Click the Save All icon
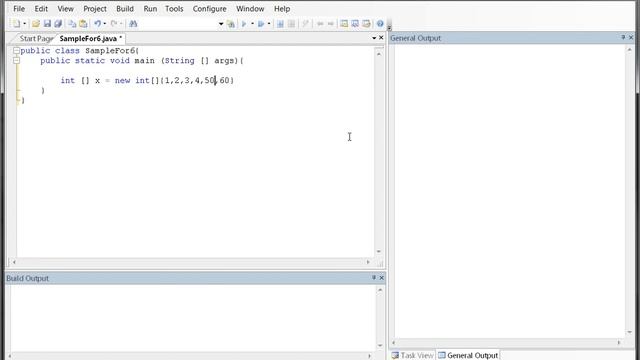Image resolution: width=640 pixels, height=360 pixels. point(58,24)
